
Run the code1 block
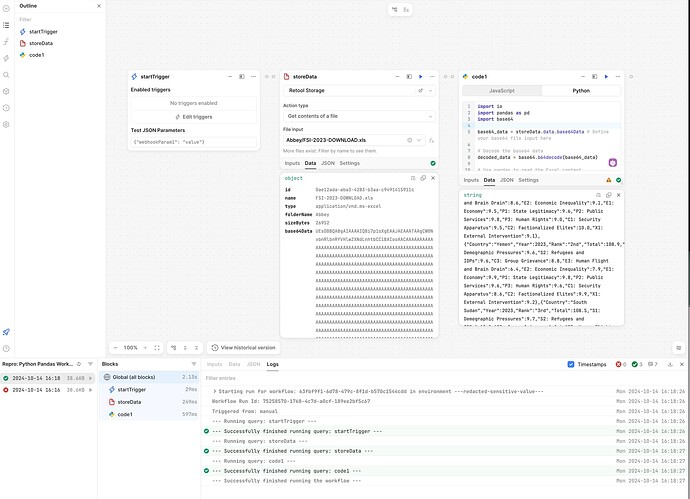[x=606, y=77]
